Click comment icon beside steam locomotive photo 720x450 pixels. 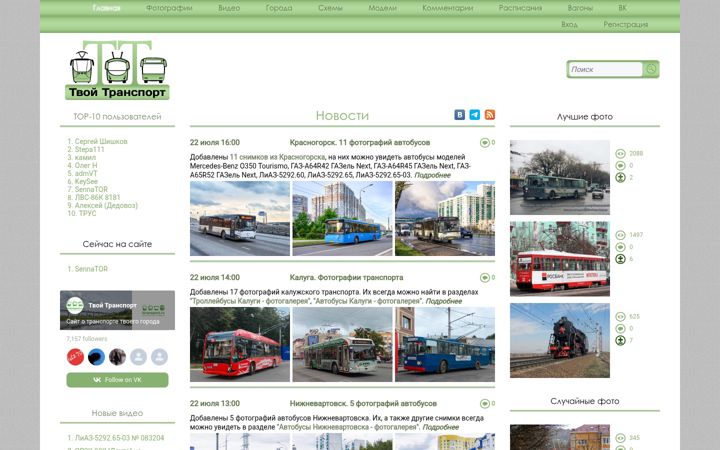pyautogui.click(x=620, y=329)
